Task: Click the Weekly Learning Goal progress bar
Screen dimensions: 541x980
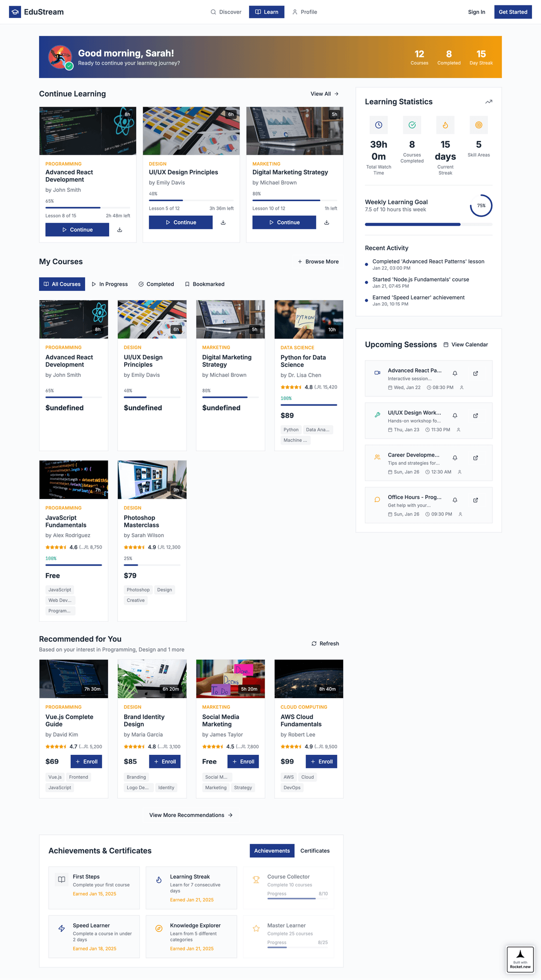Action: pyautogui.click(x=429, y=224)
